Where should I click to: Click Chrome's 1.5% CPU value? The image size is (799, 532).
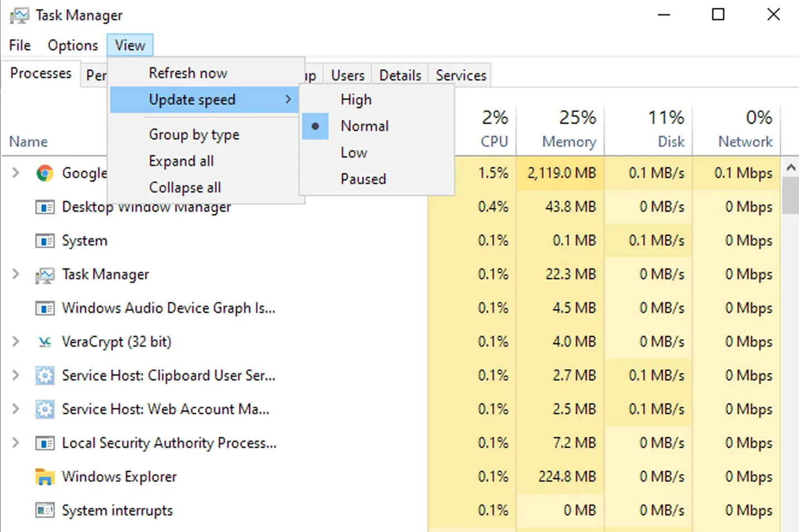point(493,173)
